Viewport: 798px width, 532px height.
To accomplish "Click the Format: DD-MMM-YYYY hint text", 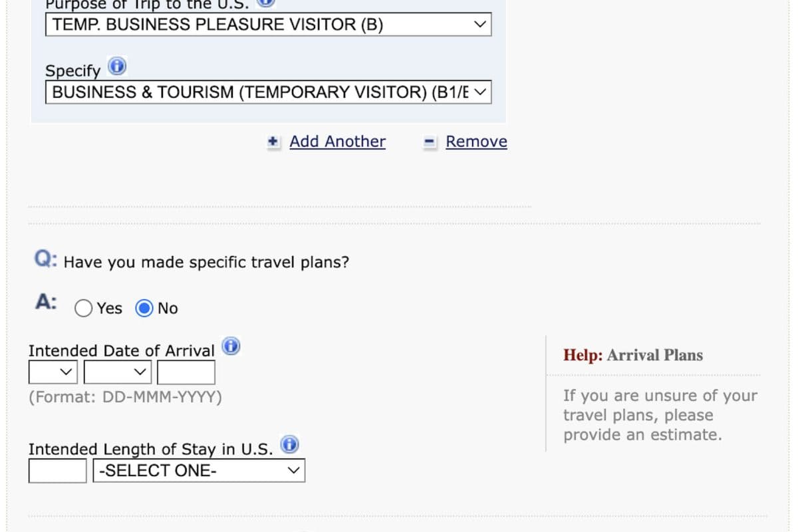I will coord(125,398).
